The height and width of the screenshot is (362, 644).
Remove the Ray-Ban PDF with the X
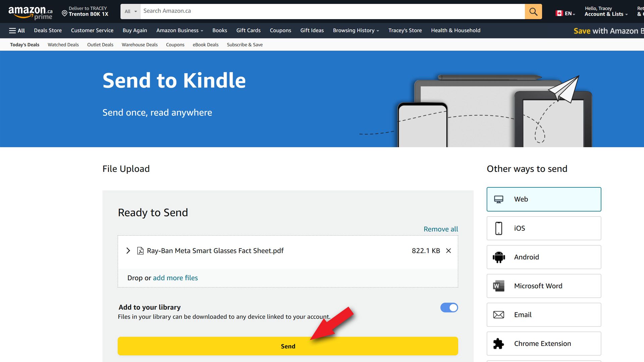pyautogui.click(x=448, y=251)
